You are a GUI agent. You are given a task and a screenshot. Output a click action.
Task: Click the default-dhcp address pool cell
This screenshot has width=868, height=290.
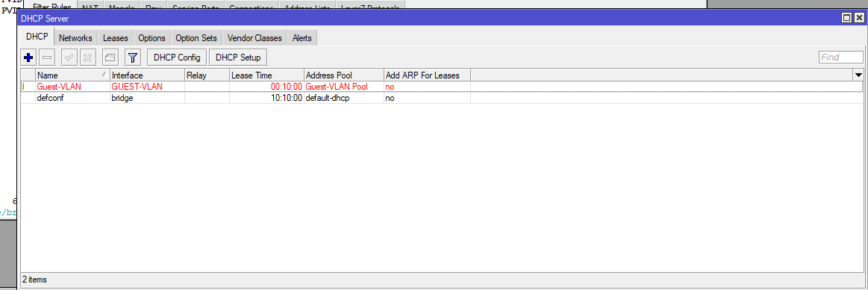click(344, 98)
